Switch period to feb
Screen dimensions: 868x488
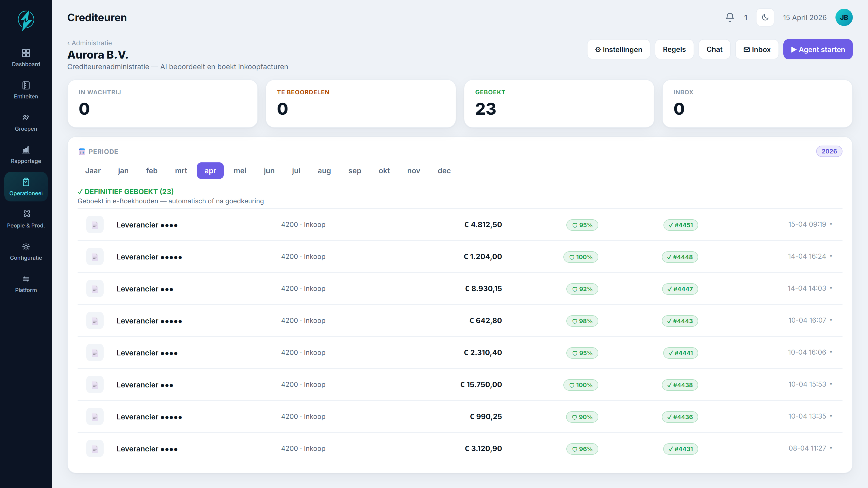pos(152,171)
